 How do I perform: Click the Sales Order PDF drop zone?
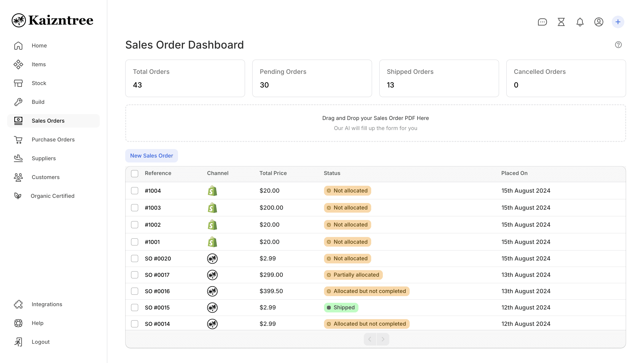coord(375,123)
